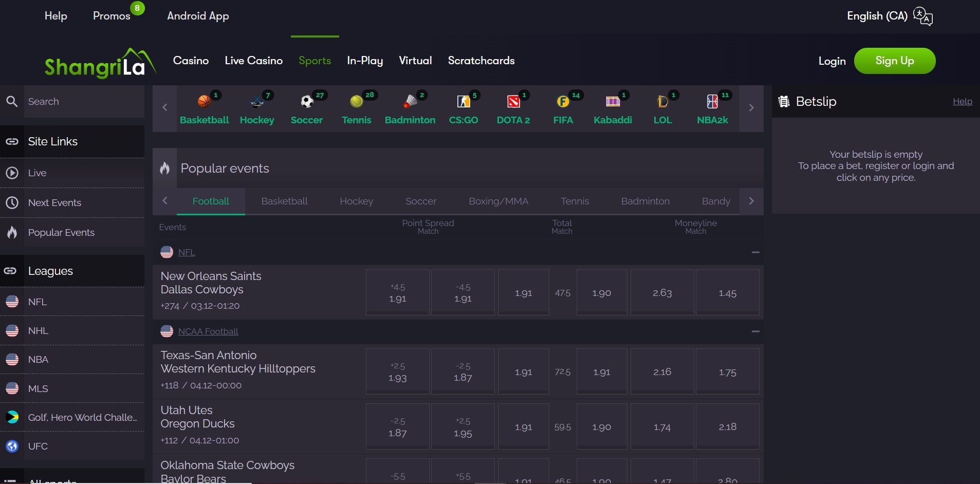Switch to Boxing/MMA tab
The width and height of the screenshot is (980, 484).
click(x=498, y=201)
